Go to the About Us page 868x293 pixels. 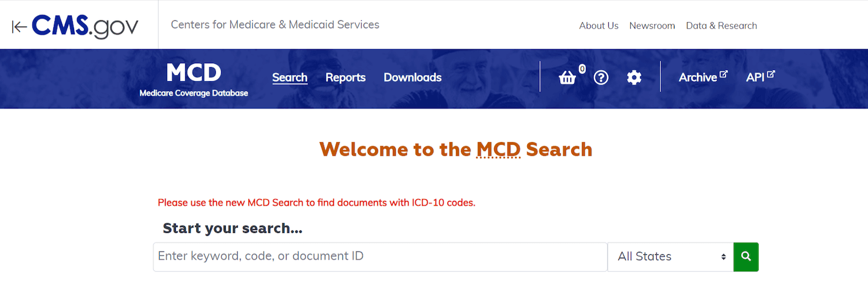(x=599, y=25)
